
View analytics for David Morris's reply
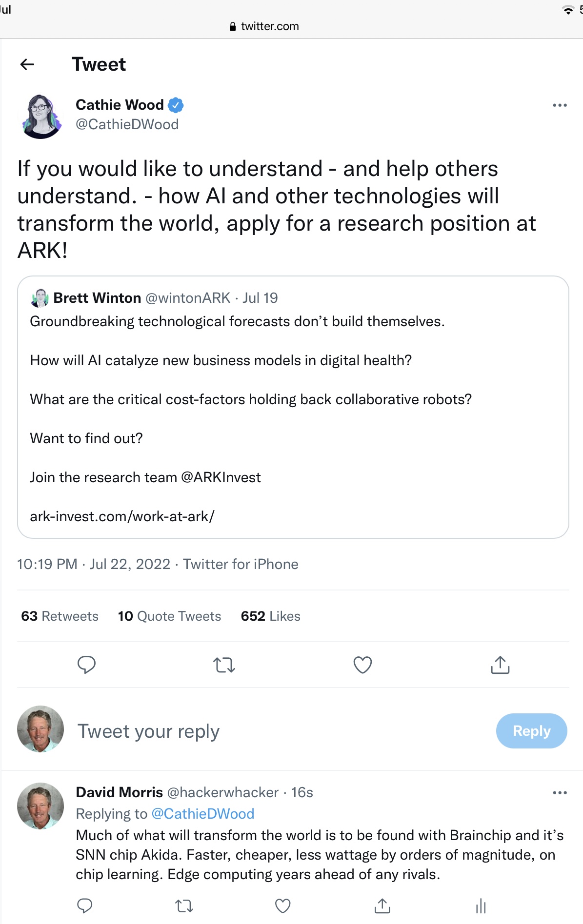click(x=481, y=906)
